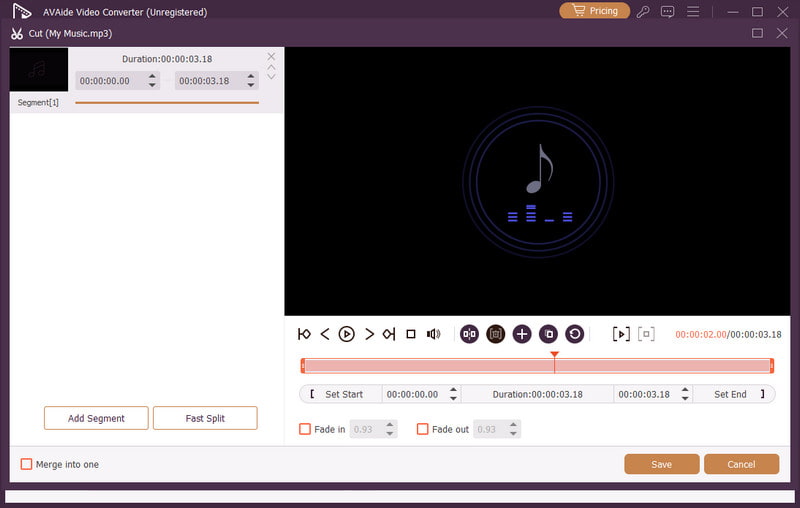Jump to the segment end with the skip-forward icon
Screen dimensions: 800x508
(389, 334)
